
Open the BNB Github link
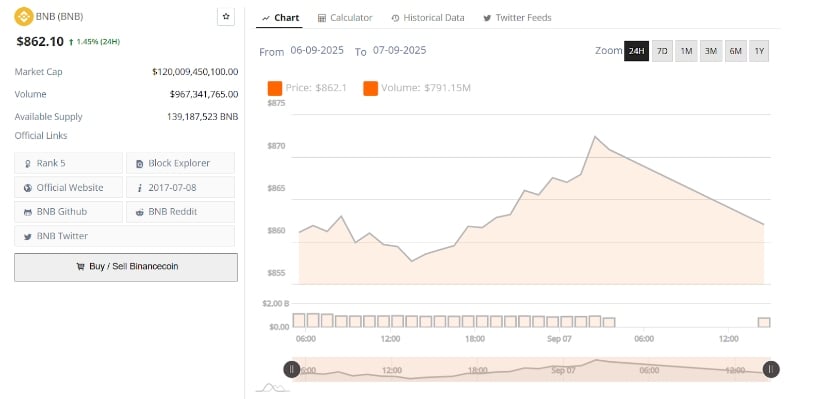68,212
